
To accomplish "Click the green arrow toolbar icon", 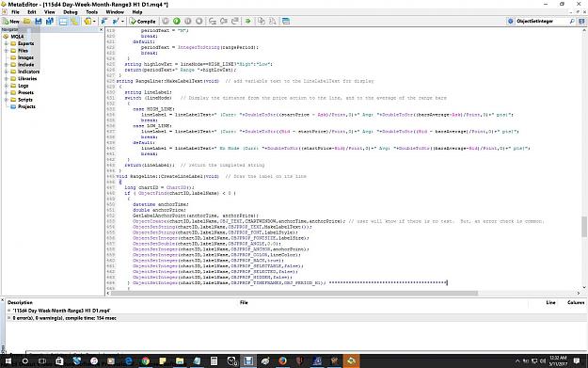I will [247, 22].
